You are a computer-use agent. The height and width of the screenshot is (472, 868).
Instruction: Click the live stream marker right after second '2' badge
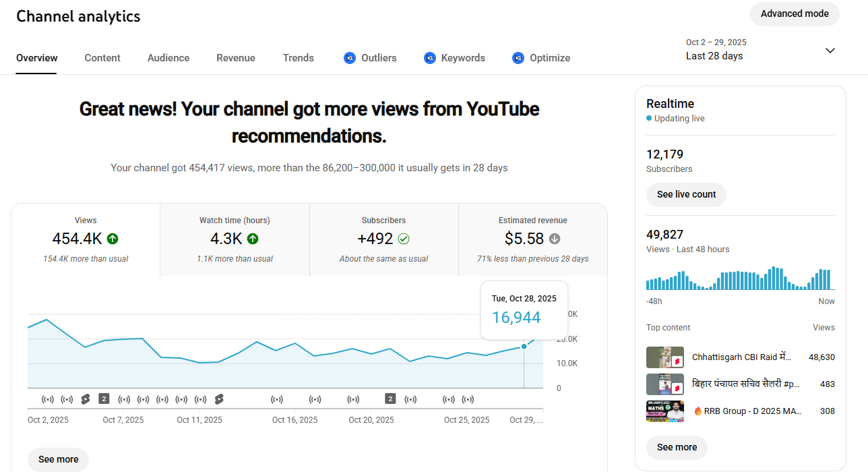click(410, 399)
